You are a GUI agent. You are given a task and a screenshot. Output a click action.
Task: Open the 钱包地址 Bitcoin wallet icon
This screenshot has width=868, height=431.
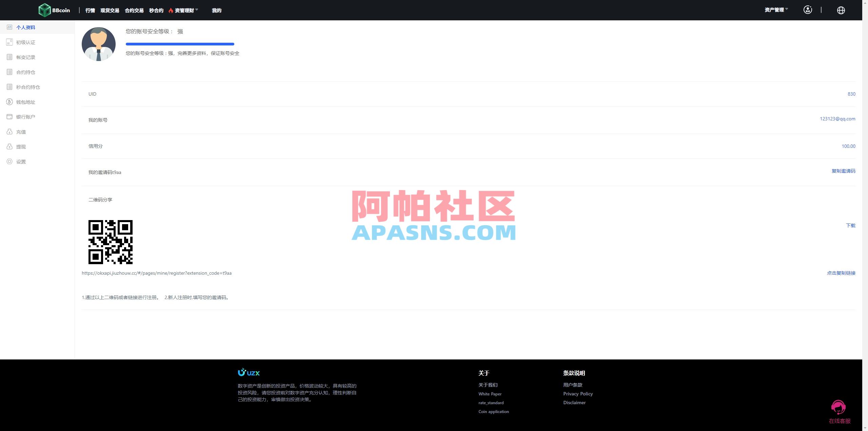(x=9, y=102)
